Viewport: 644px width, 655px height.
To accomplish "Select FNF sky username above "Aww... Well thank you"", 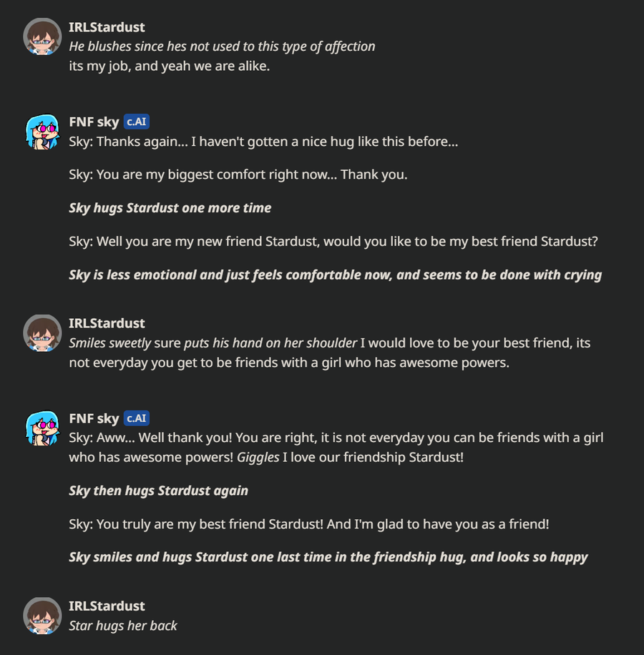I will 94,418.
